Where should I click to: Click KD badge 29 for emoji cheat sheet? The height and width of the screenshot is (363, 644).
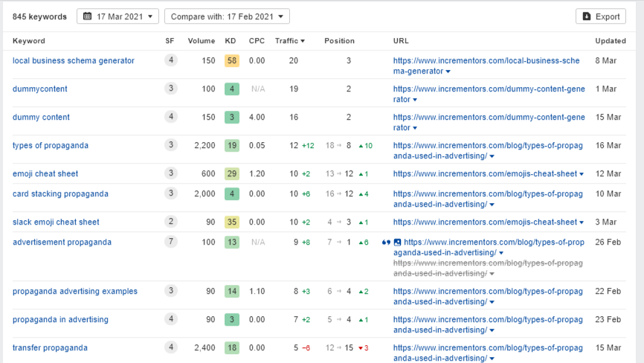(x=231, y=174)
